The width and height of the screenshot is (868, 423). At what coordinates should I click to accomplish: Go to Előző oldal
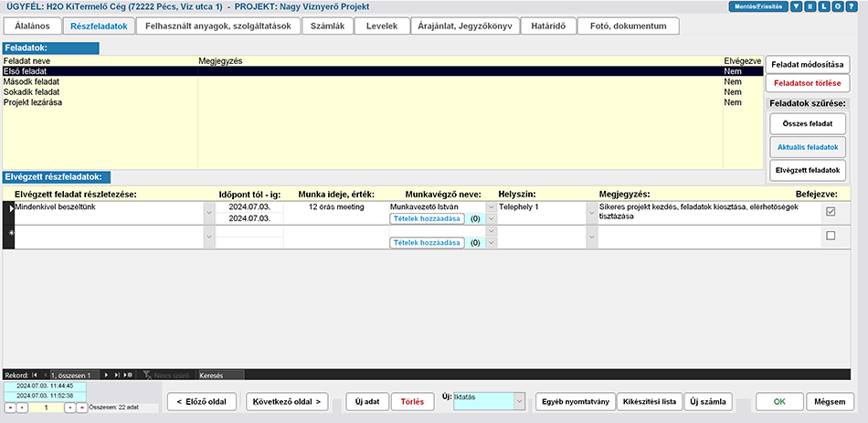click(x=202, y=401)
